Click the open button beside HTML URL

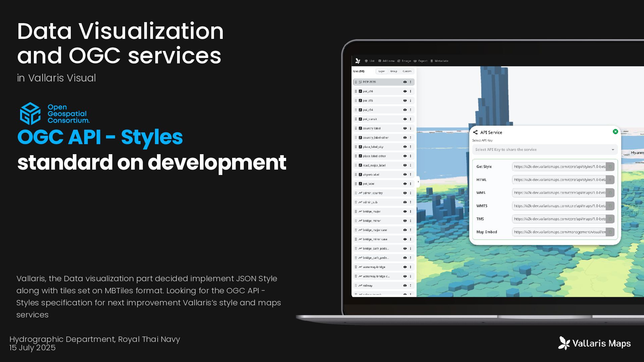[610, 180]
